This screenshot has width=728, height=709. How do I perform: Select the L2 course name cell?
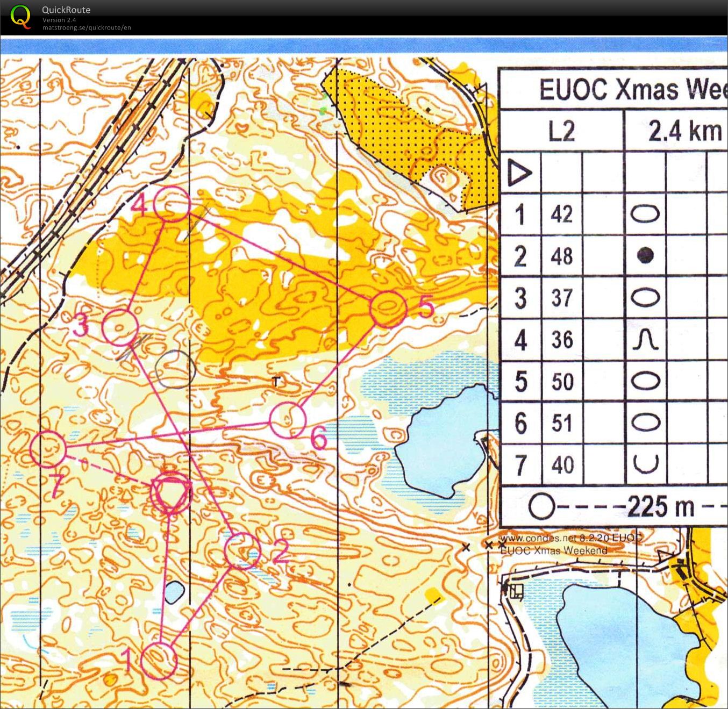coord(561,131)
